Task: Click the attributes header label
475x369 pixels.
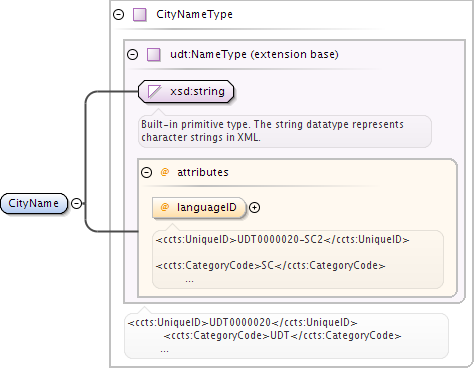Action: coord(203,172)
